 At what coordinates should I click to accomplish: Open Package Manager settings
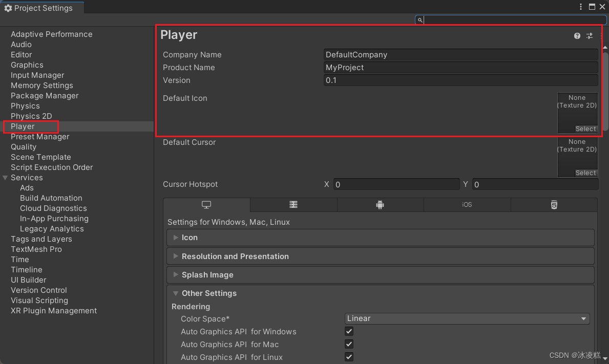(x=44, y=96)
